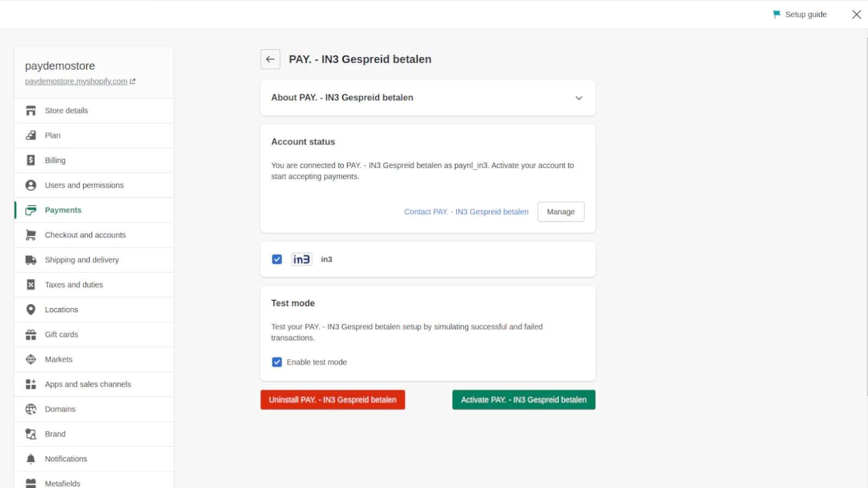Click the in3 logo thumbnail

click(302, 260)
